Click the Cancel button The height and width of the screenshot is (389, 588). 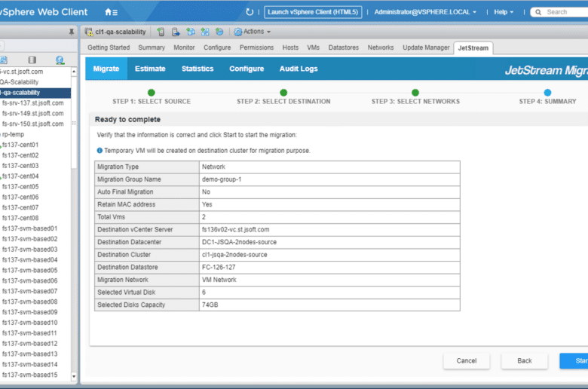pos(467,360)
